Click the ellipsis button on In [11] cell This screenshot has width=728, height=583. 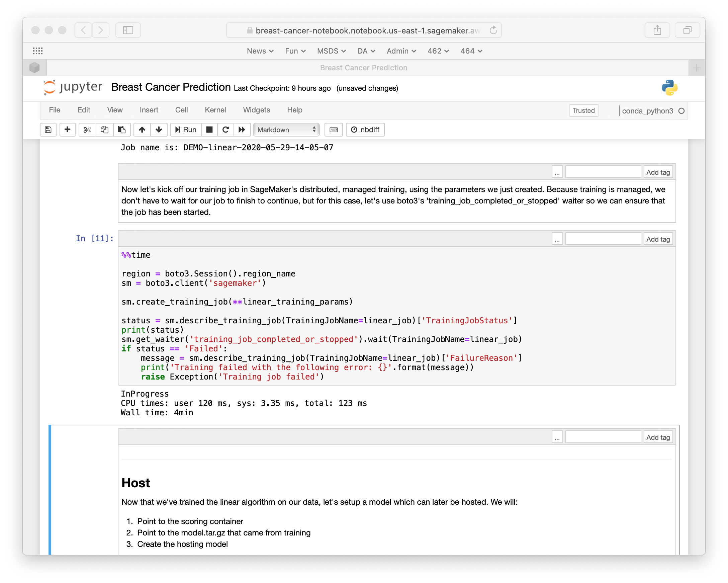point(557,239)
